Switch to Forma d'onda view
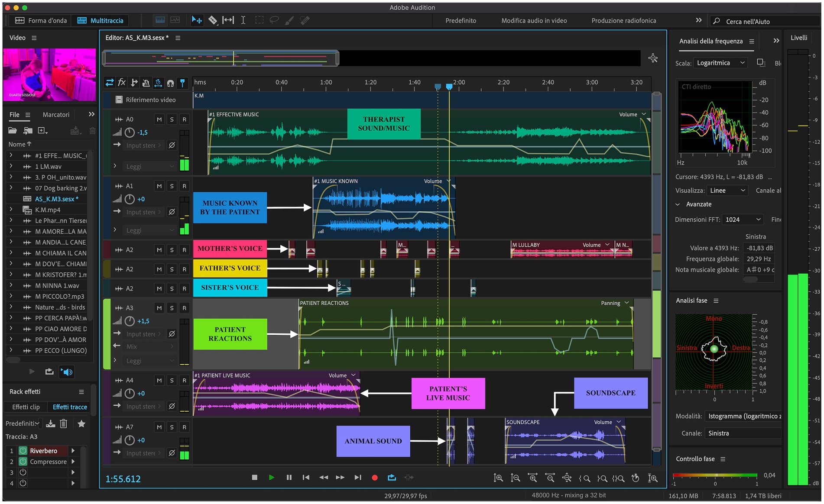 click(41, 20)
